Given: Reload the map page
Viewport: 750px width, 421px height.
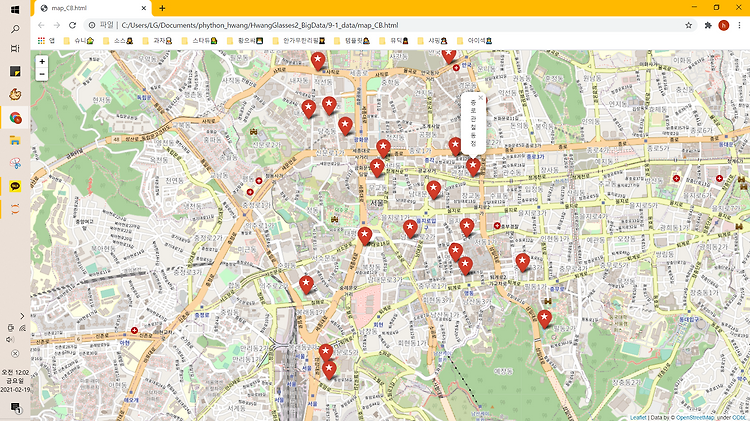Looking at the screenshot, I should (73, 25).
